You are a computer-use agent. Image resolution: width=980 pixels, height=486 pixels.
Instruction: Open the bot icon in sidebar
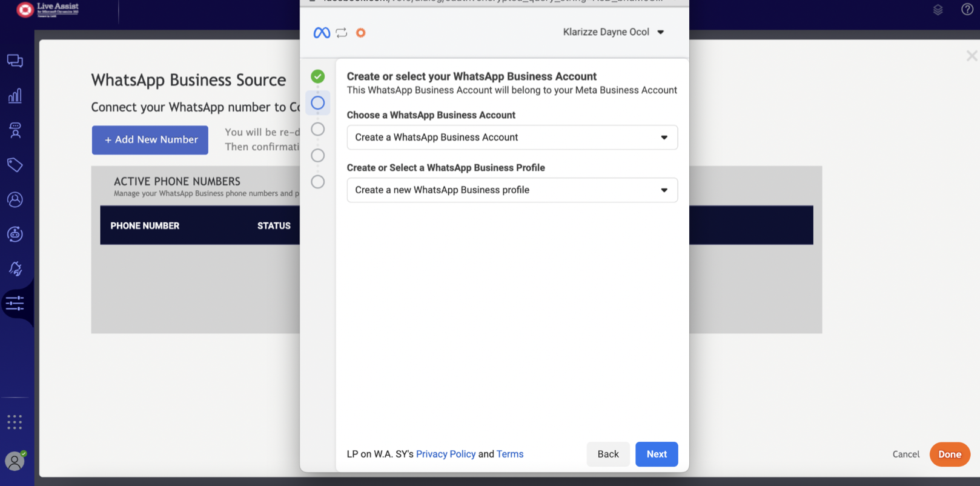[x=15, y=234]
